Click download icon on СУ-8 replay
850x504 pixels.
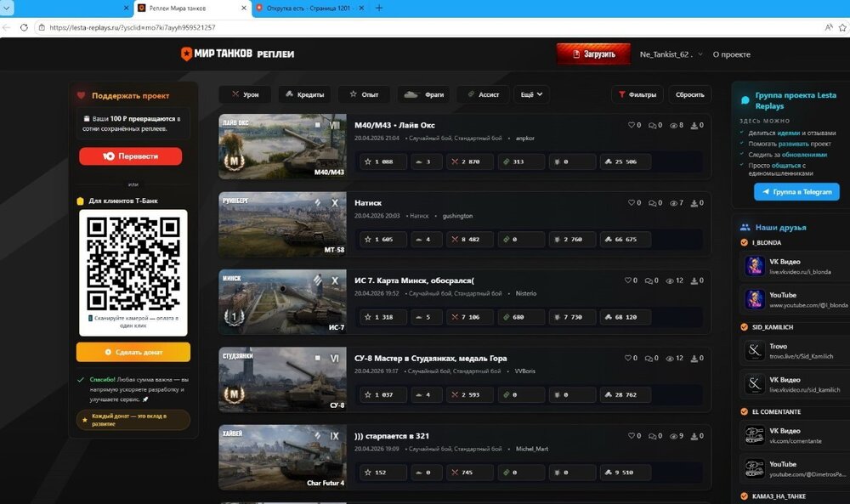click(x=694, y=358)
